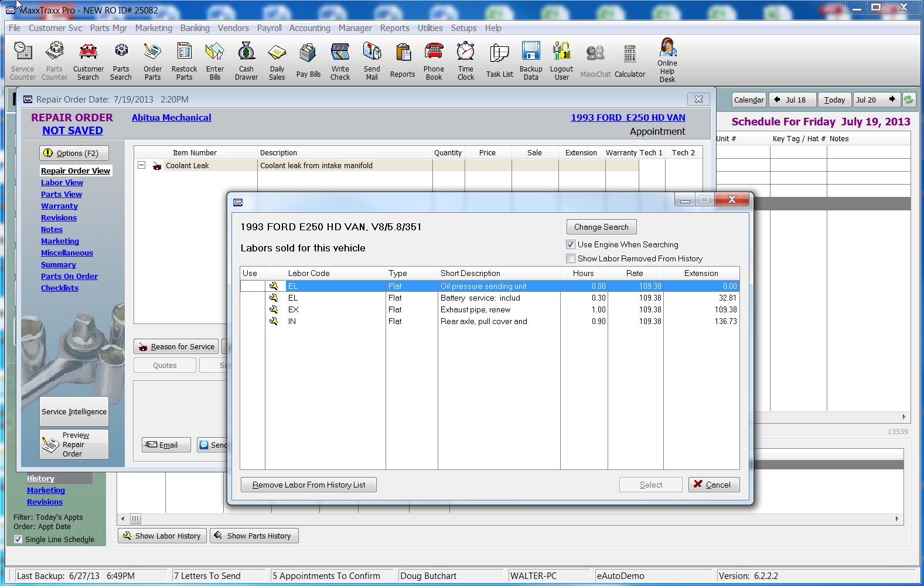Open the Calendar button
924x586 pixels.
(749, 100)
